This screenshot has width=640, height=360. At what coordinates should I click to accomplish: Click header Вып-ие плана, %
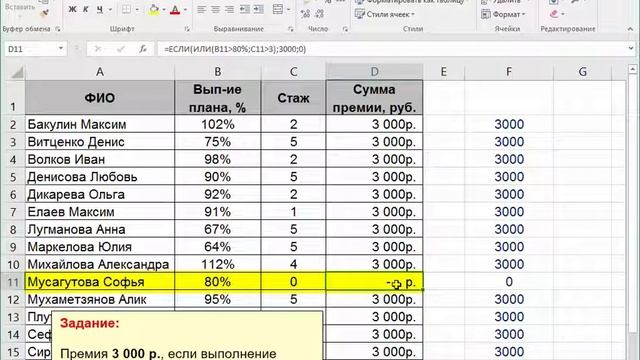(218, 98)
